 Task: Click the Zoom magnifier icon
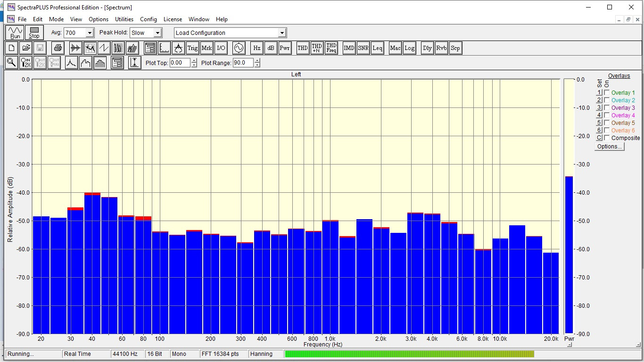coord(11,63)
